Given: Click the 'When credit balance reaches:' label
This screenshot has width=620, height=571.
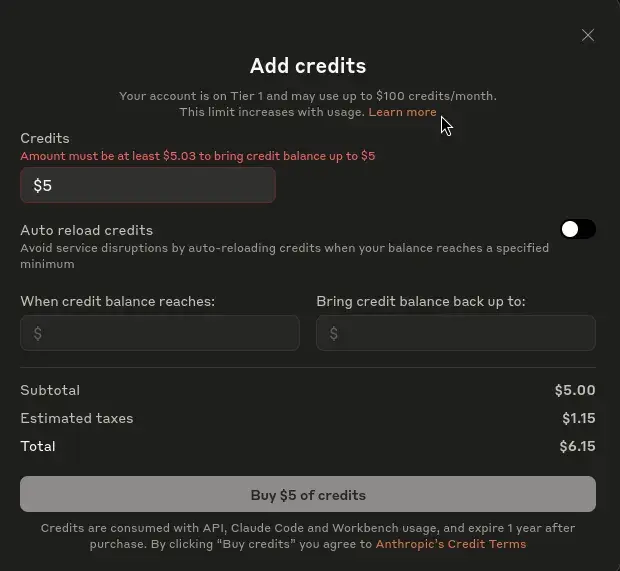Looking at the screenshot, I should tap(118, 301).
